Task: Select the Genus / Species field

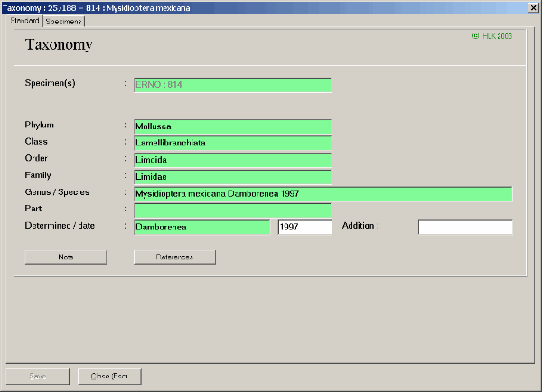Action: point(323,193)
